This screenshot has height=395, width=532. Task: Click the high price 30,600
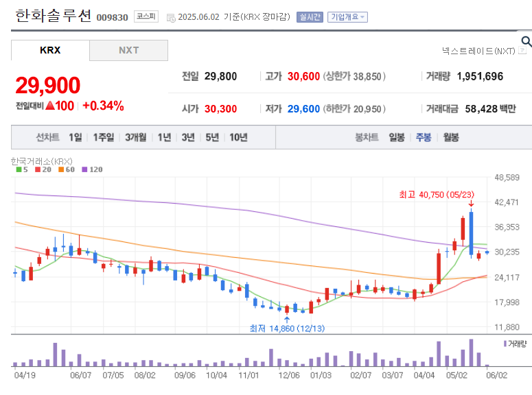(303, 76)
